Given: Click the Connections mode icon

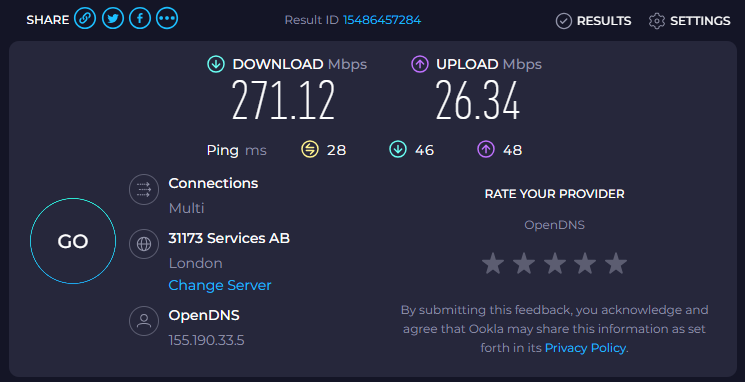Looking at the screenshot, I should tap(144, 190).
